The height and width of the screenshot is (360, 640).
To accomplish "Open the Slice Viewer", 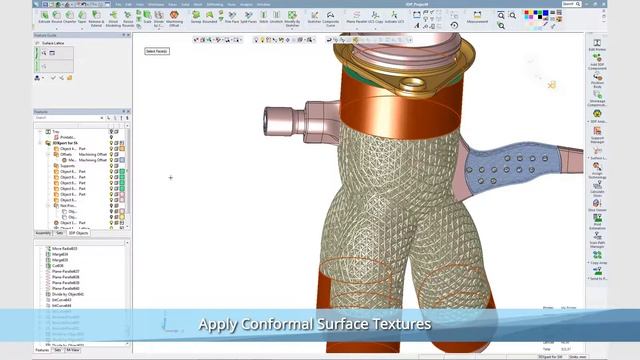I will point(597,205).
